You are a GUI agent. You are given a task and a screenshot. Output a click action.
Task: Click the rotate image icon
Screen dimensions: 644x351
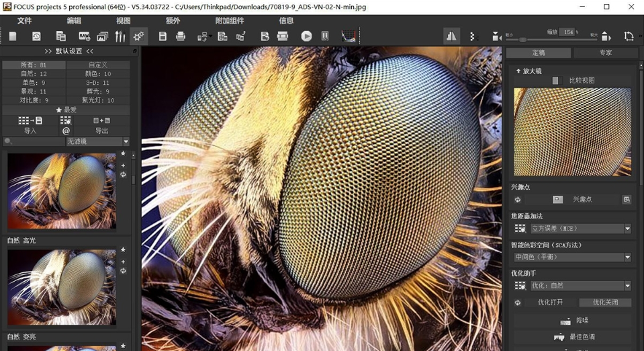click(x=629, y=36)
